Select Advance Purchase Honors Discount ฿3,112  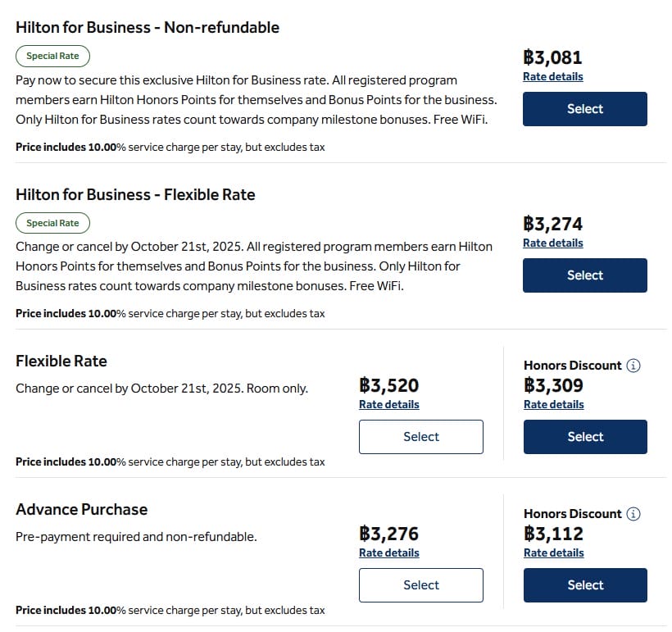pyautogui.click(x=584, y=585)
